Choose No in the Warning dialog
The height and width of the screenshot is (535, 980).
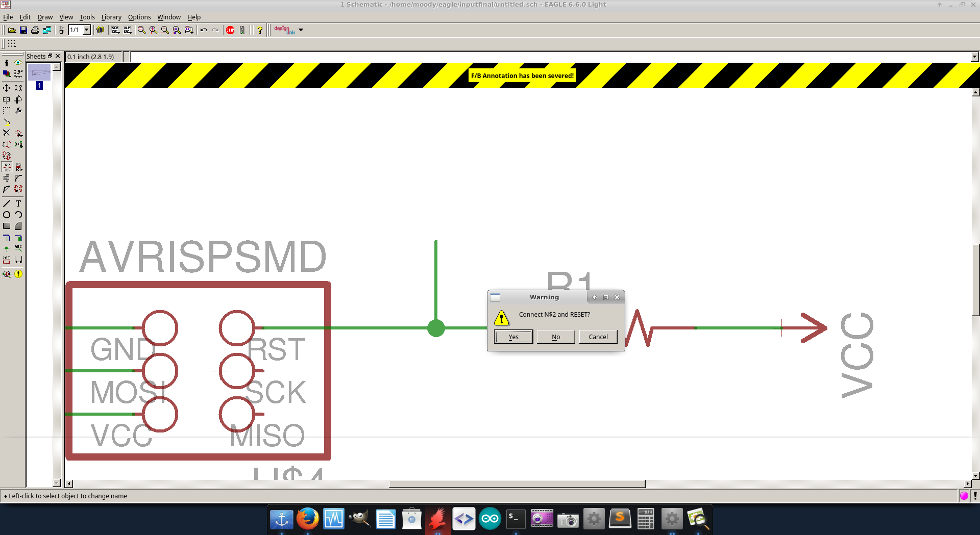click(x=556, y=337)
